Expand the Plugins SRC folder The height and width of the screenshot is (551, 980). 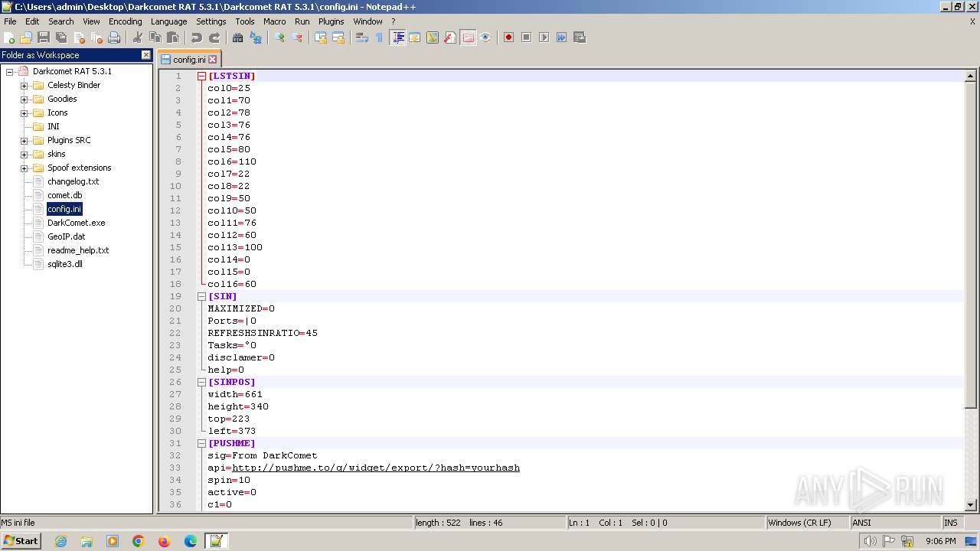(24, 140)
